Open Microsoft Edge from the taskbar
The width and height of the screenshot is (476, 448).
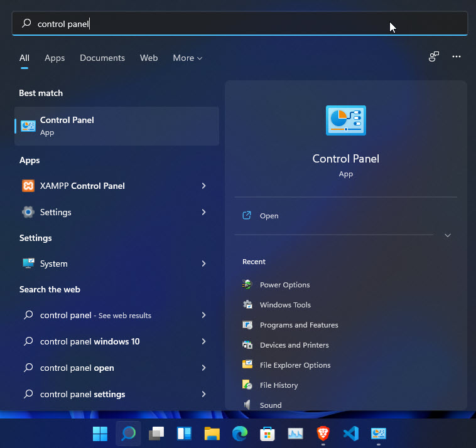click(240, 434)
